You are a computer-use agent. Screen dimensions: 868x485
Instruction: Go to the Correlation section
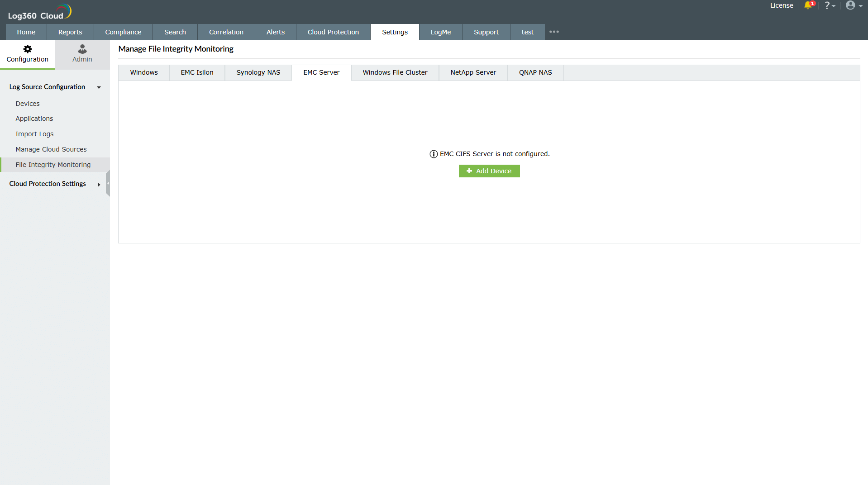click(226, 32)
